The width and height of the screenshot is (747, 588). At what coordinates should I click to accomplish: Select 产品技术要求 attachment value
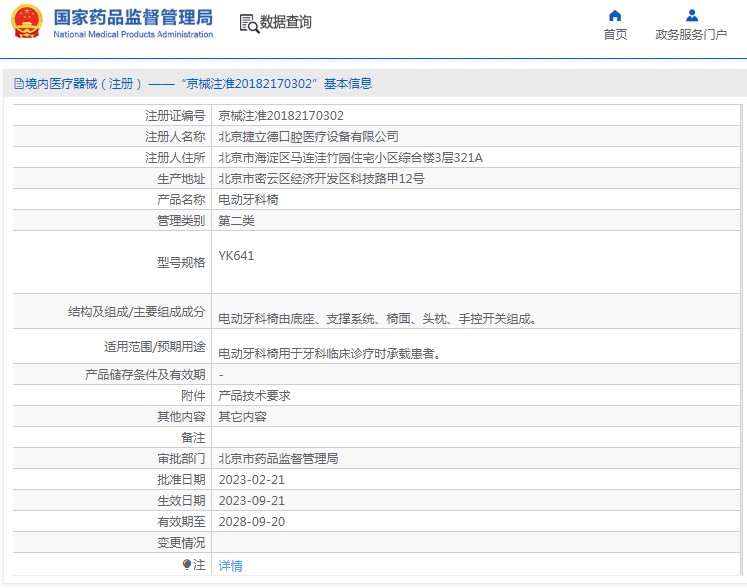[x=254, y=395]
